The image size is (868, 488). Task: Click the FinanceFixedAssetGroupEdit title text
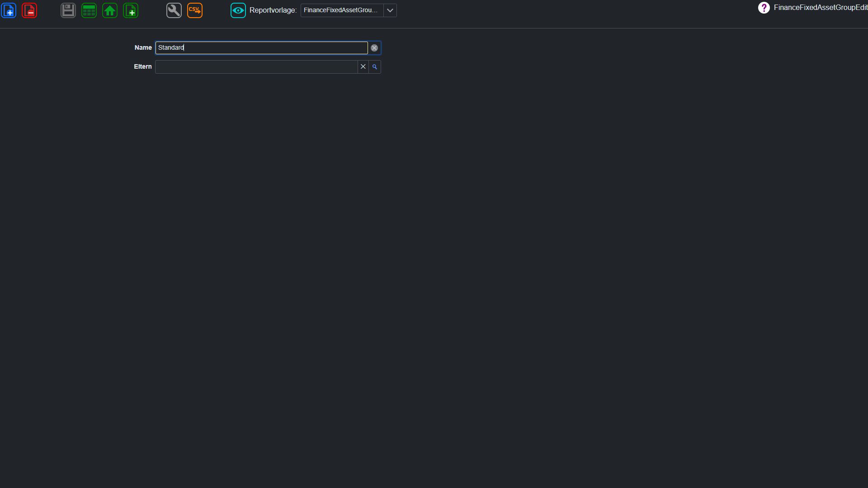(x=821, y=8)
